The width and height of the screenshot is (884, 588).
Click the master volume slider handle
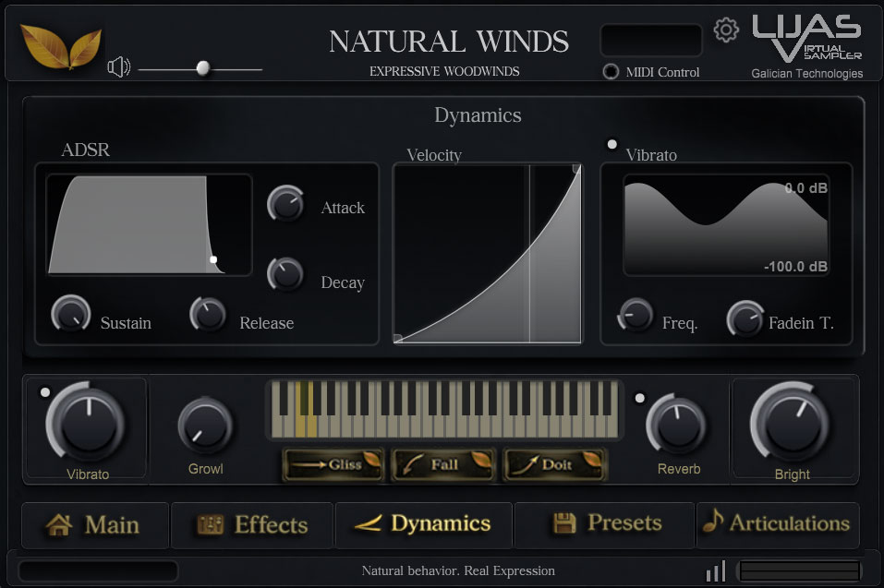point(203,68)
